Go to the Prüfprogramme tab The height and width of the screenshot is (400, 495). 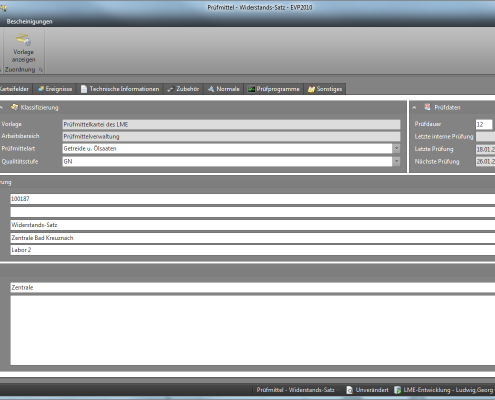274,89
